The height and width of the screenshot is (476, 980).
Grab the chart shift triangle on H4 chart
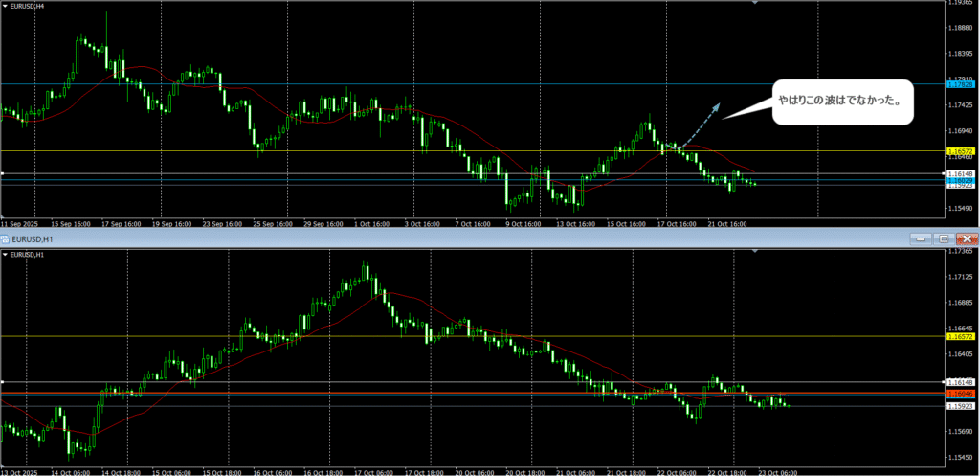coord(756,4)
